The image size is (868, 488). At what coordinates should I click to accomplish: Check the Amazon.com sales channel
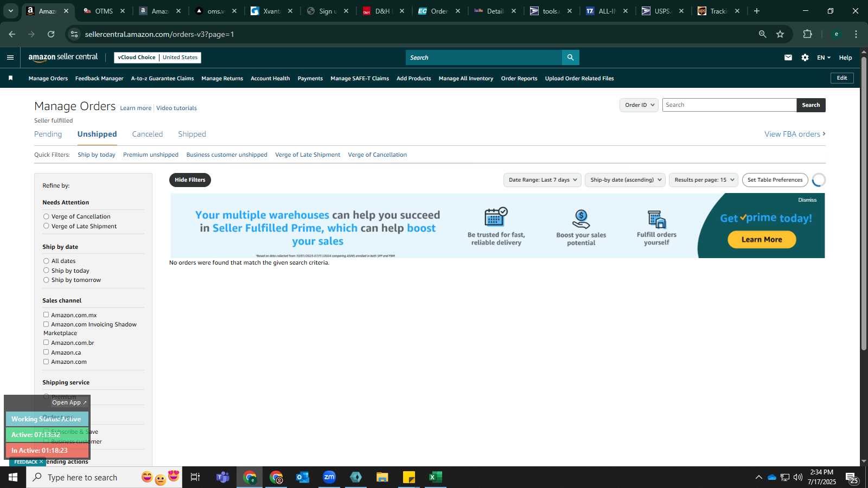pos(46,362)
